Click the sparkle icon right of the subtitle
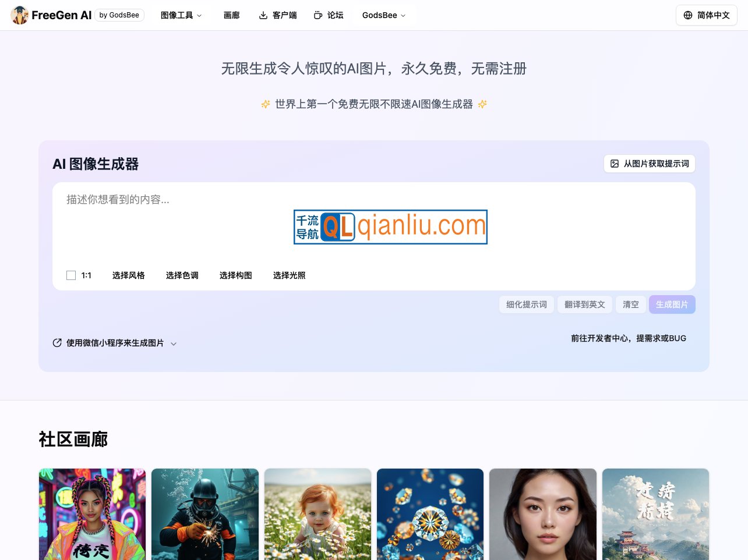Screen dimensions: 748x560 [482, 104]
